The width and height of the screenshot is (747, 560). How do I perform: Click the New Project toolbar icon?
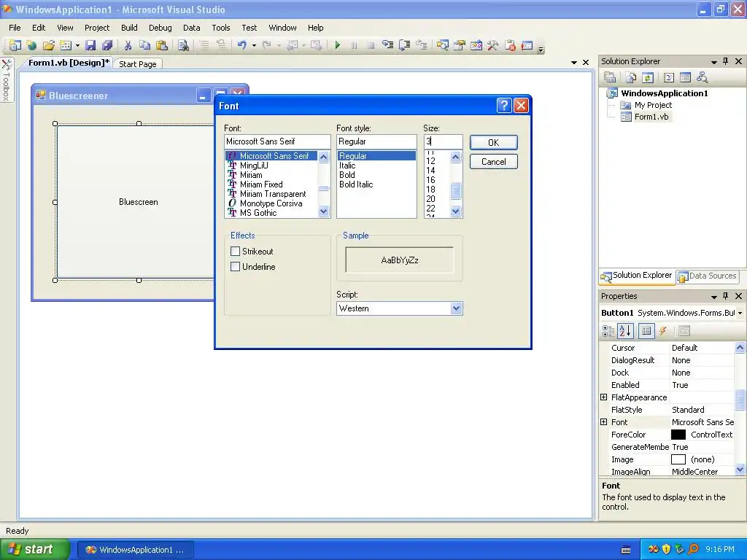click(15, 45)
